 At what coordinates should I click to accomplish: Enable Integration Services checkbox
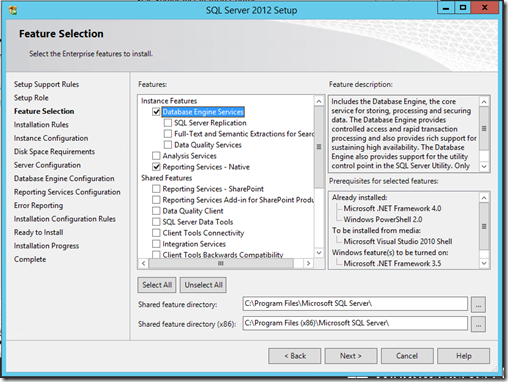click(x=156, y=244)
